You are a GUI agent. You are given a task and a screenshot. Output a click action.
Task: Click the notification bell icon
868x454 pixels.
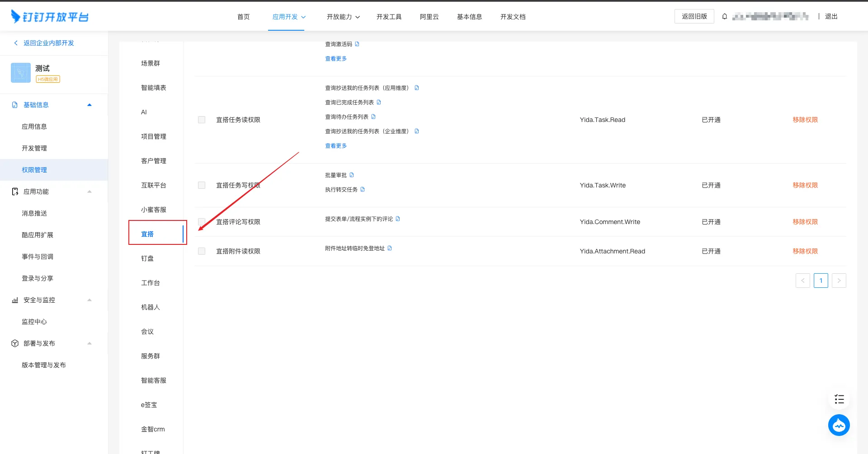[x=725, y=17]
